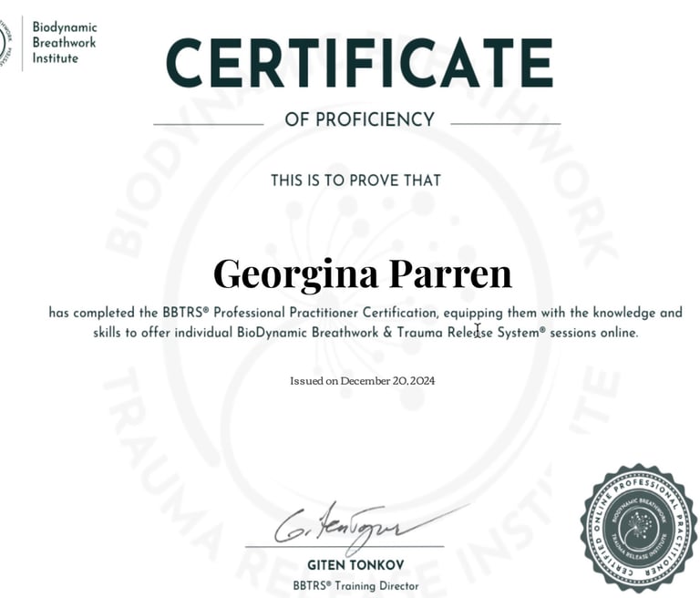Image resolution: width=700 pixels, height=598 pixels.
Task: Click the GITEN TONKOV name
Action: pyautogui.click(x=355, y=565)
